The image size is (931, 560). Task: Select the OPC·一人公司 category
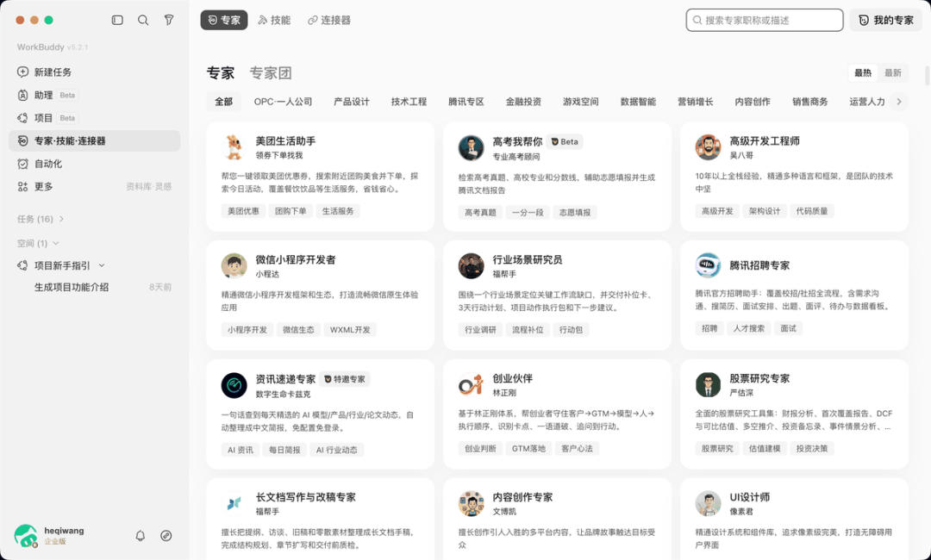click(x=283, y=102)
